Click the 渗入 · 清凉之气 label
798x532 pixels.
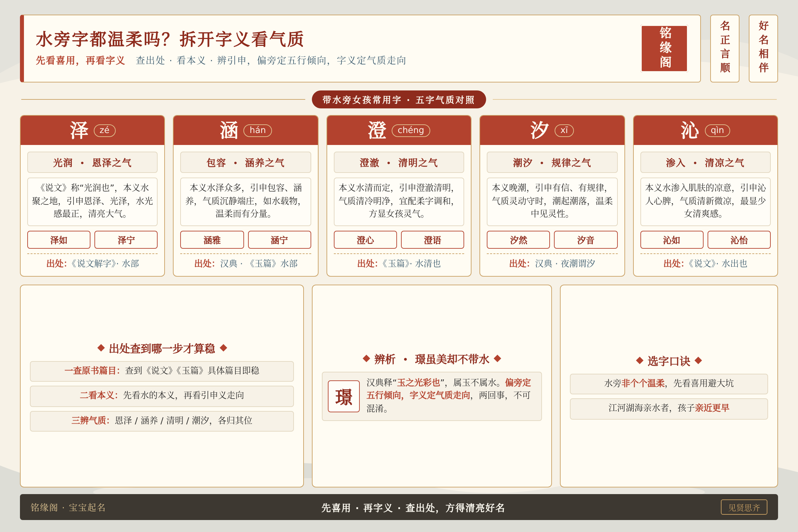tap(705, 163)
